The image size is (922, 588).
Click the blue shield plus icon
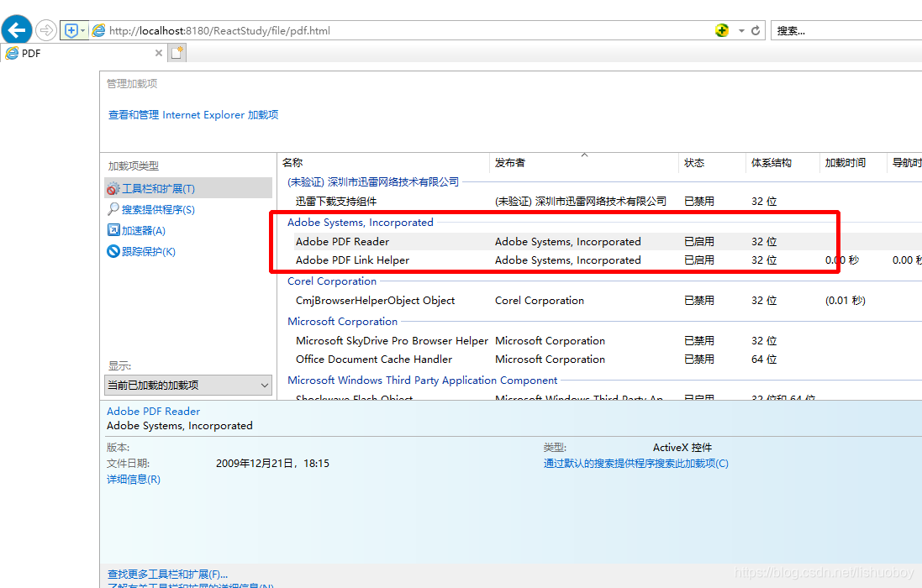coord(71,30)
